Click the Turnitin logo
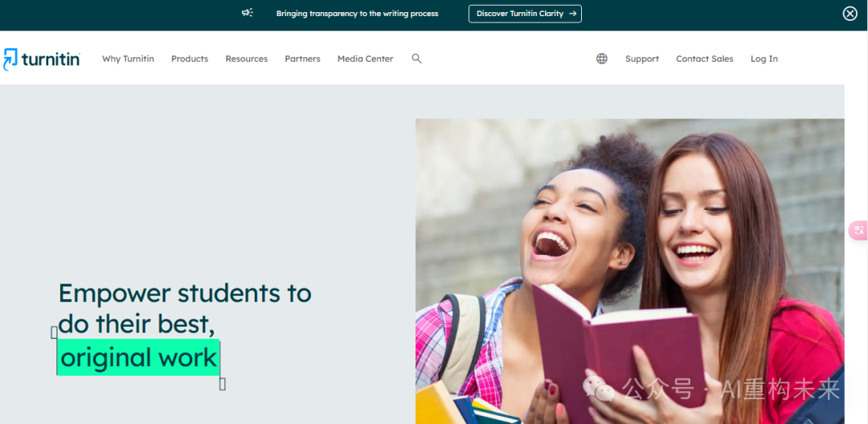 pos(42,60)
